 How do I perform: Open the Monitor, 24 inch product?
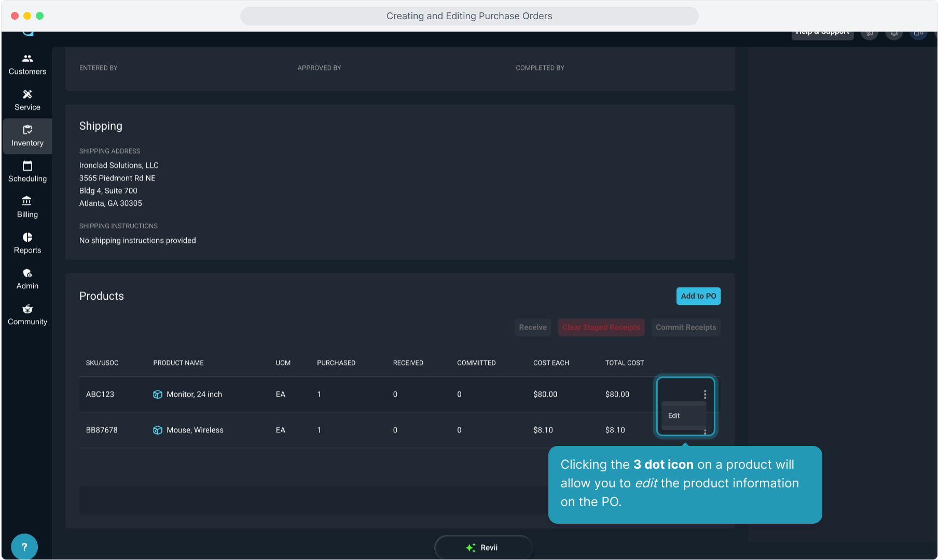194,395
